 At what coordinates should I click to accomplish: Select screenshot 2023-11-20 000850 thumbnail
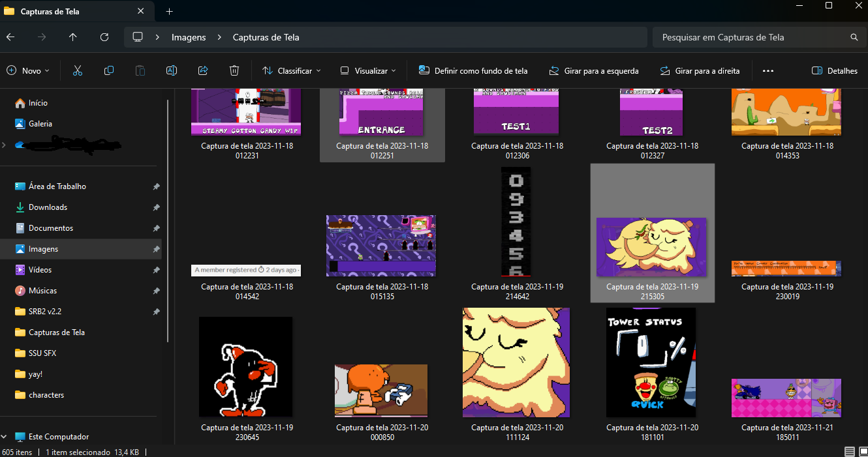[x=381, y=391]
